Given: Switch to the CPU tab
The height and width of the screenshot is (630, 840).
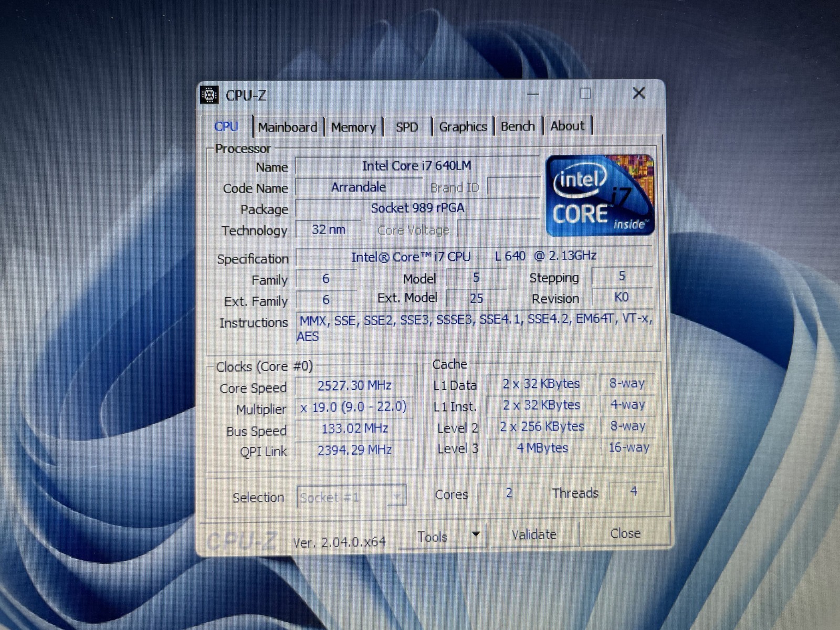Looking at the screenshot, I should click(226, 127).
